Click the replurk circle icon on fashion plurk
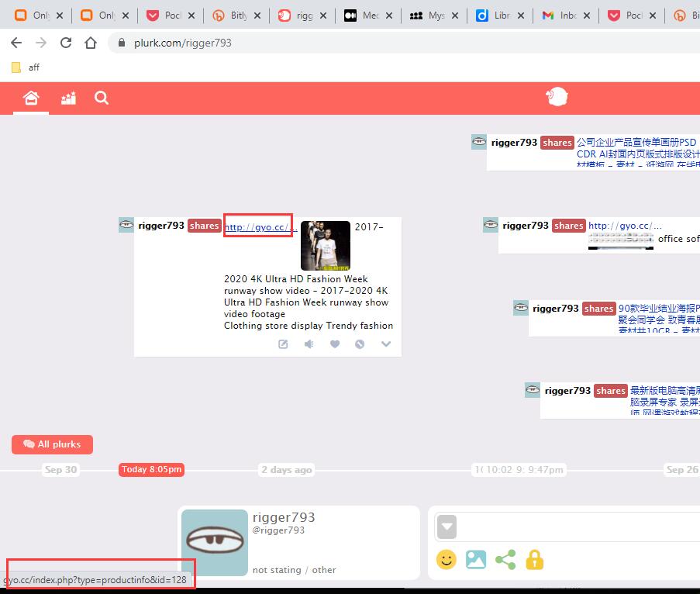This screenshot has height=594, width=700. (360, 344)
